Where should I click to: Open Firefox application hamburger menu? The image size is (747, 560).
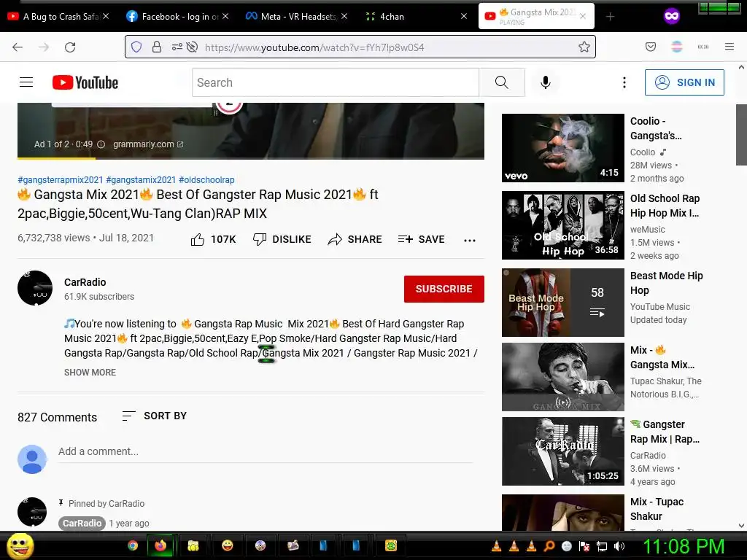point(729,47)
